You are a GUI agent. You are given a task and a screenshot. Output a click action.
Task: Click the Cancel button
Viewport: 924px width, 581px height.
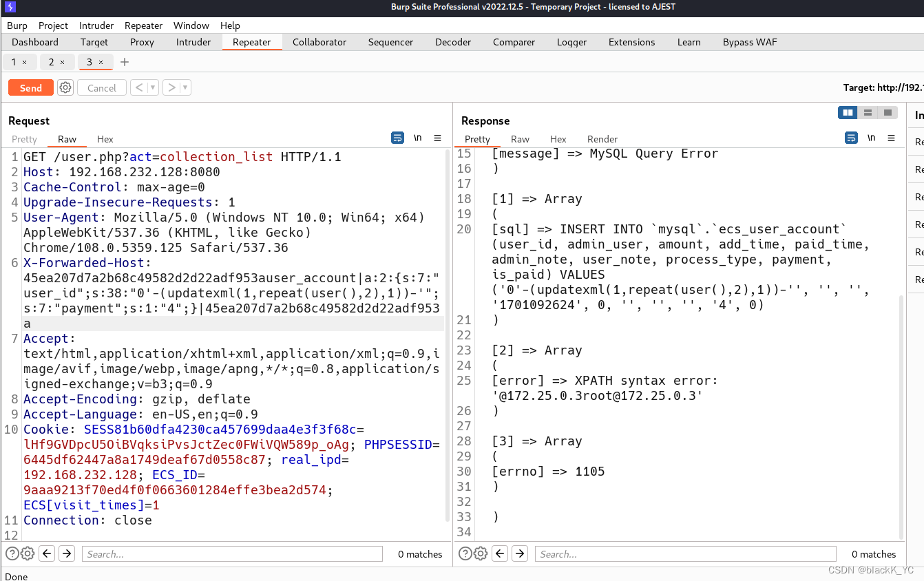[102, 87]
